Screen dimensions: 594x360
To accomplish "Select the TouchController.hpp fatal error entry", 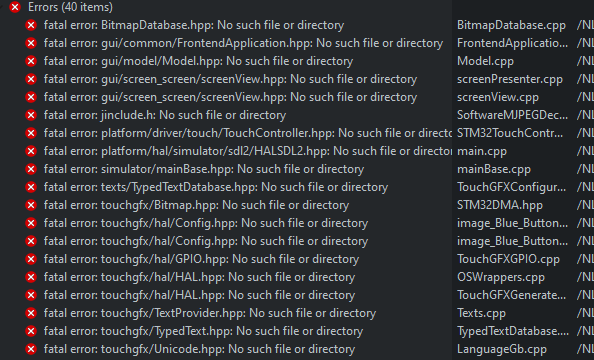I will click(x=248, y=133).
